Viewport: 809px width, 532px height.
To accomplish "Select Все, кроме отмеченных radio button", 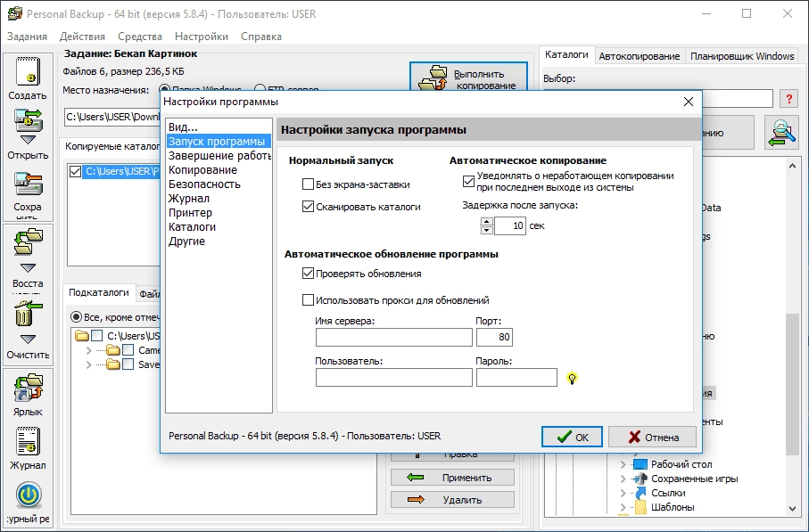I will coord(77,317).
